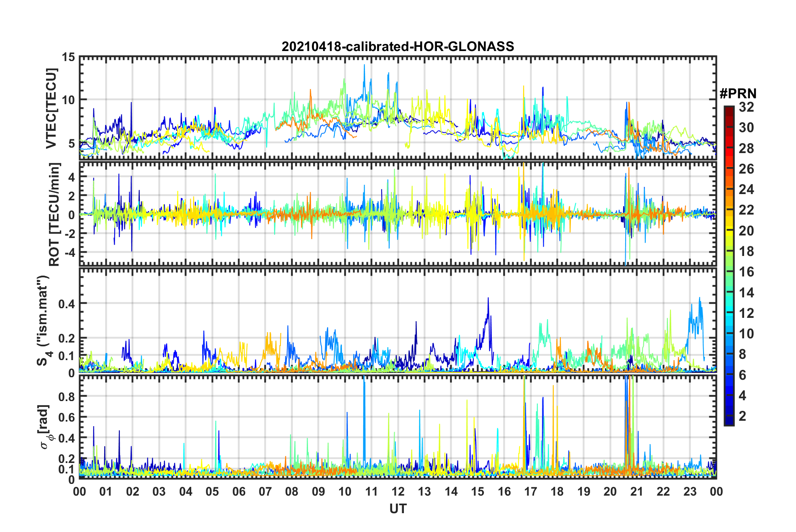
Task: Click the x-axis tick label 06
Action: (239, 491)
